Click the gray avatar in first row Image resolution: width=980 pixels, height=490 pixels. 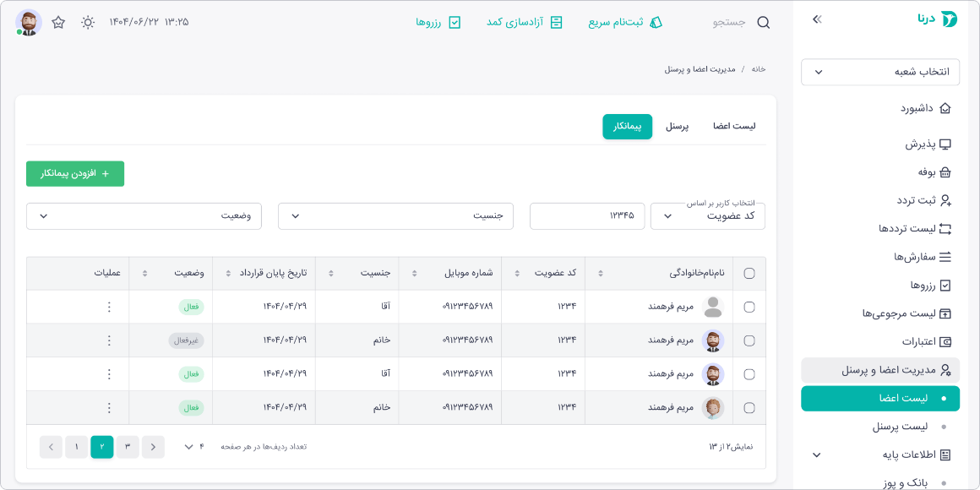tap(712, 307)
